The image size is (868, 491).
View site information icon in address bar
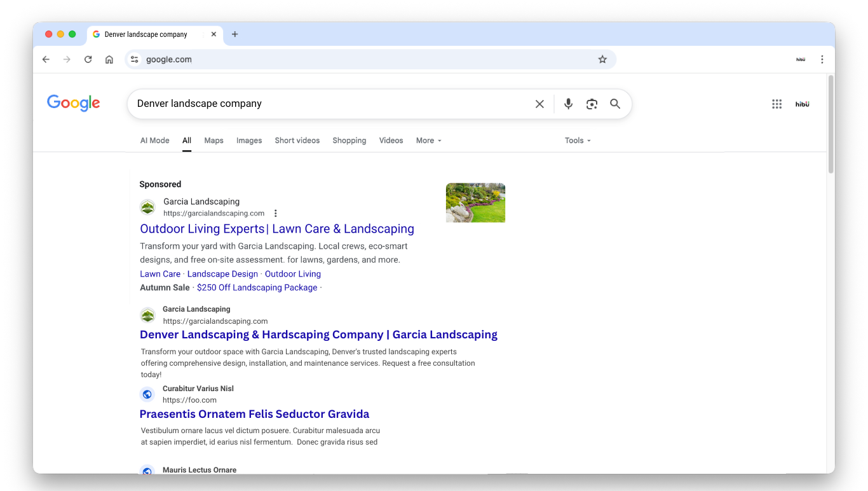pos(134,59)
